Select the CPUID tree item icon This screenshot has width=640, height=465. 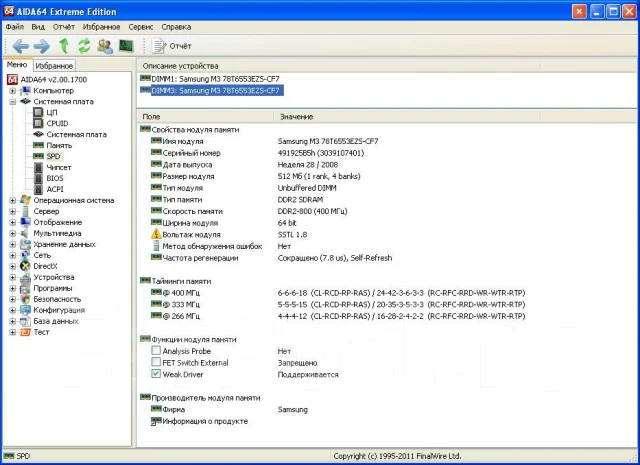pos(38,123)
